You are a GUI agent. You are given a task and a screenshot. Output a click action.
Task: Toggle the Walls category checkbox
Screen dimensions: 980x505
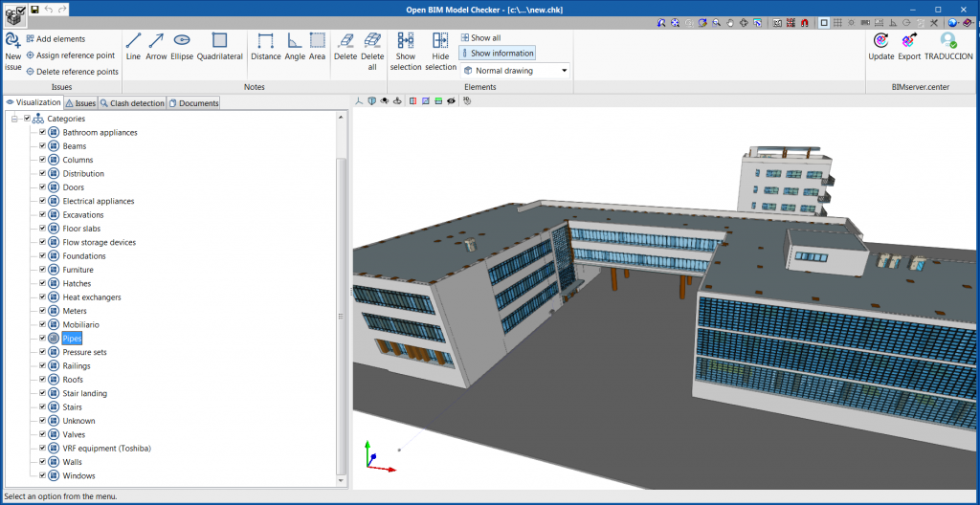[42, 462]
